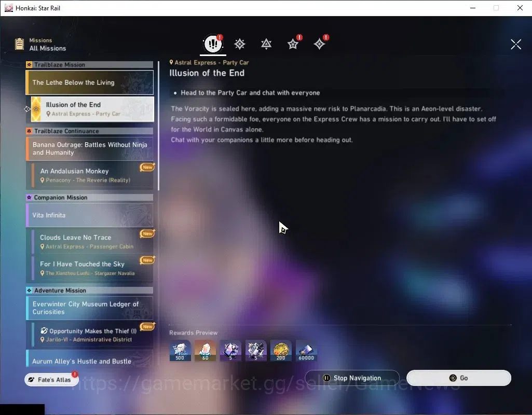Click the Go button
This screenshot has width=532, height=415.
tap(459, 378)
